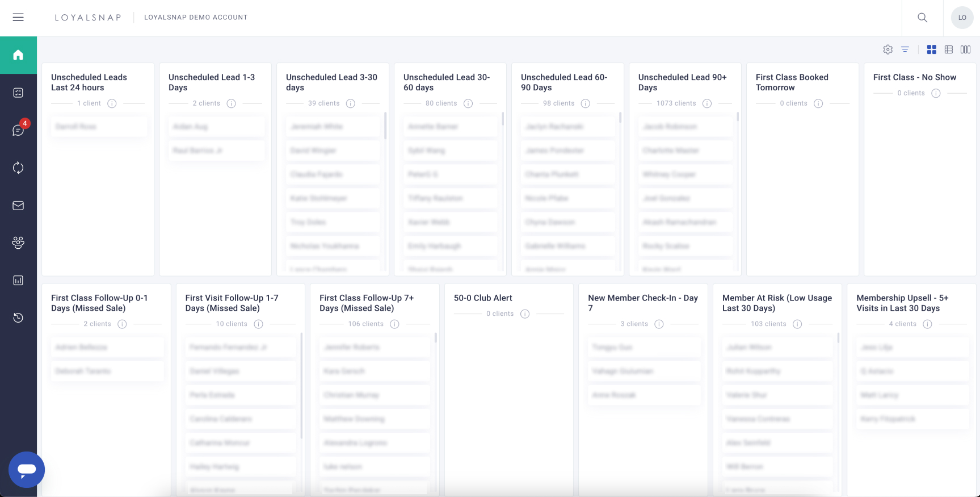Click the 39 clients count
This screenshot has width=980, height=497.
click(323, 103)
